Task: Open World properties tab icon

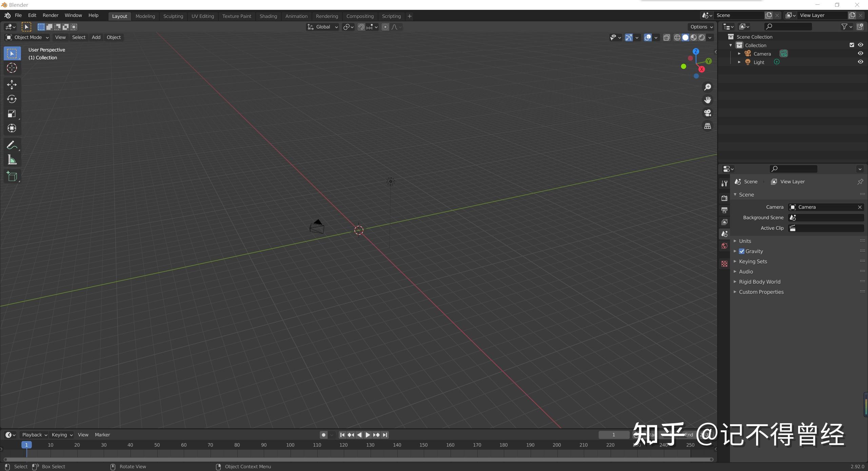Action: pos(725,246)
